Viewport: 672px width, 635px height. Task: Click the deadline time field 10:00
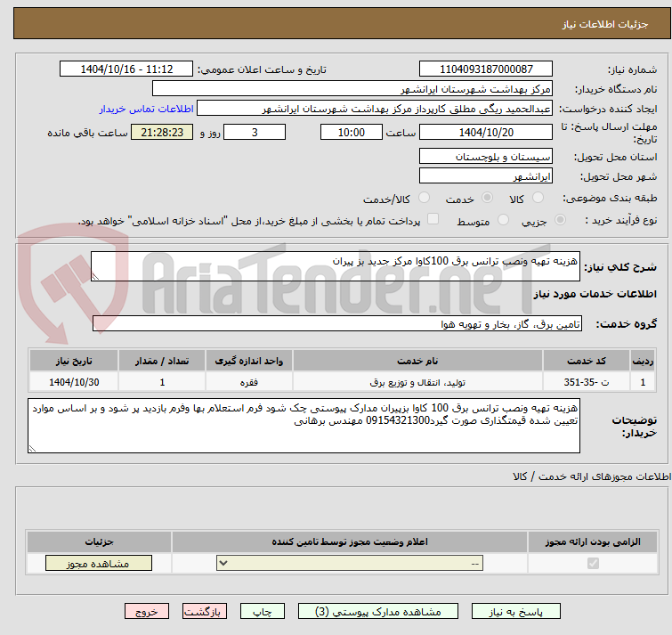352,132
